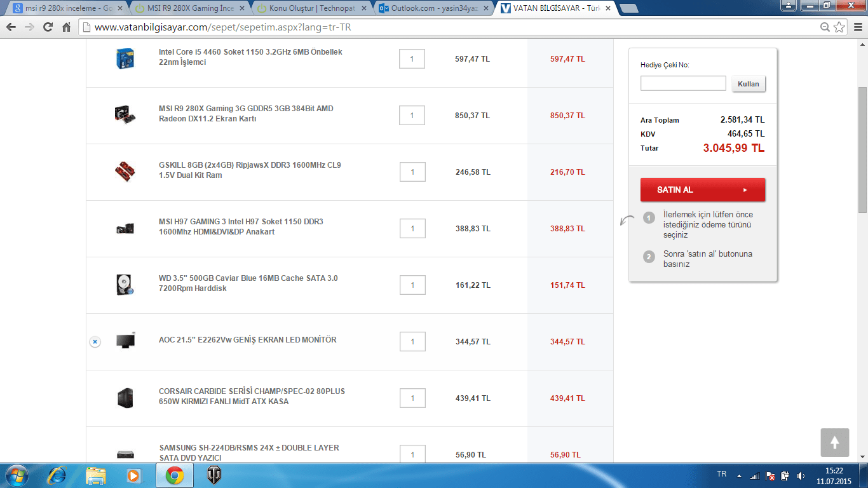
Task: Click the Kullan gift voucher button
Action: click(749, 84)
